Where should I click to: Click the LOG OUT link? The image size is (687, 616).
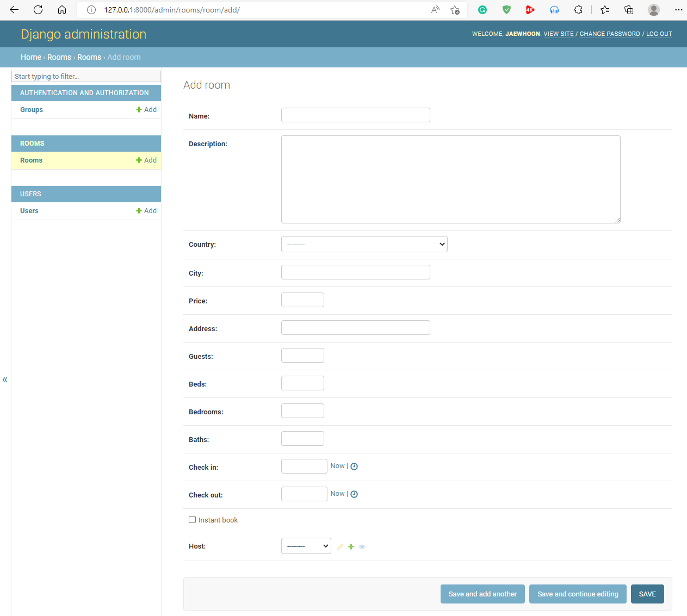659,34
